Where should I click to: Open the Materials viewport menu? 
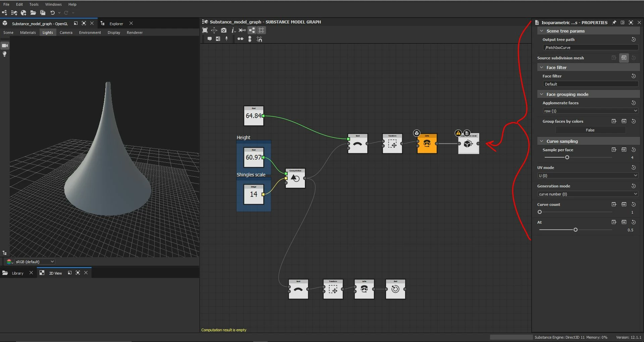click(x=28, y=33)
